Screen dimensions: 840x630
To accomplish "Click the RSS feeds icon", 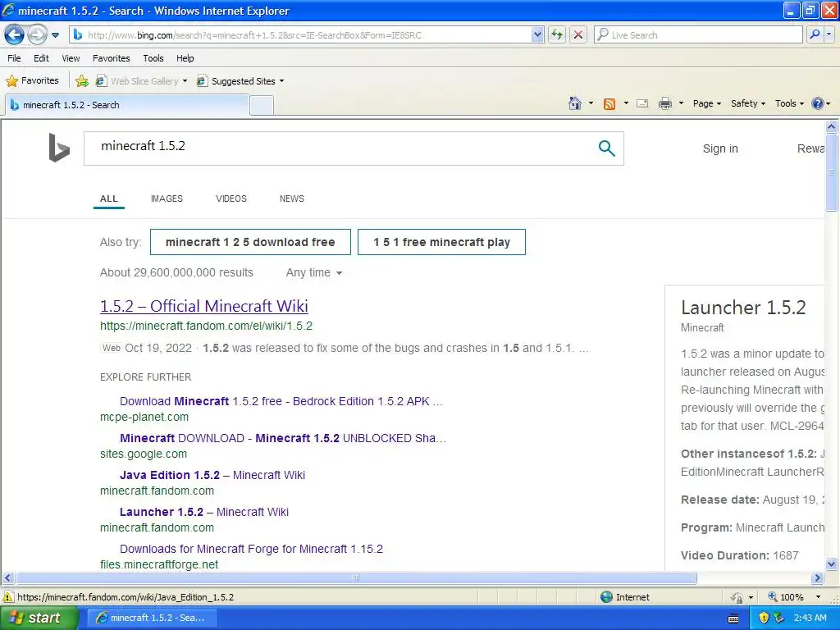I will (609, 104).
